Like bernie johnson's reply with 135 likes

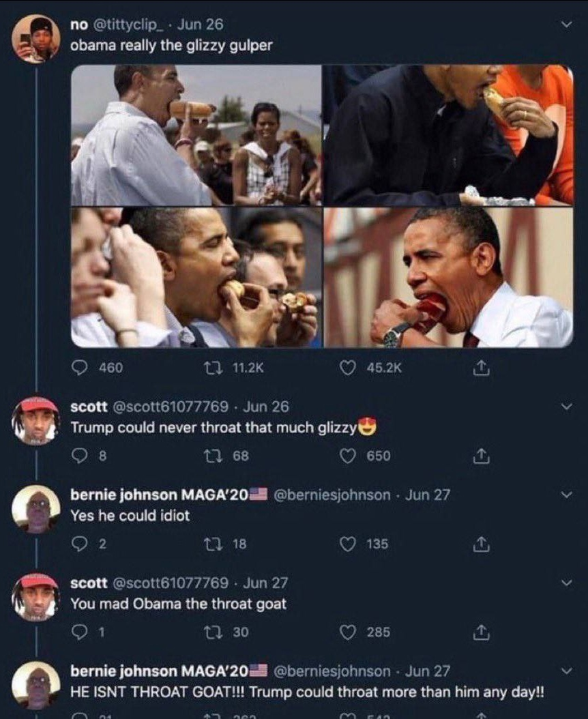348,544
